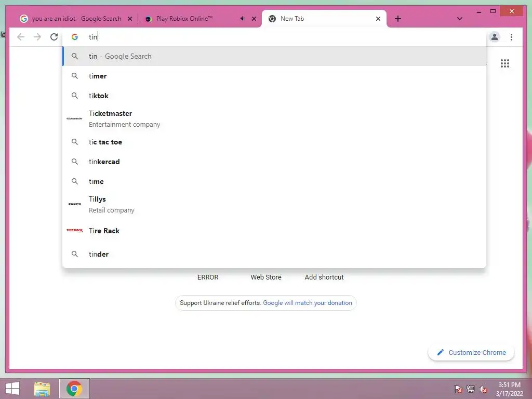
Task: Click the Tillys logo icon
Action: coord(75,204)
